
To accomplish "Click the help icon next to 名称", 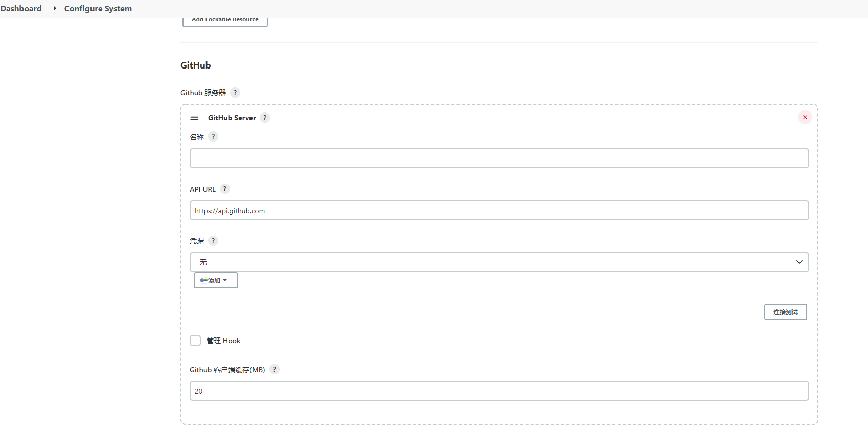I will [213, 137].
